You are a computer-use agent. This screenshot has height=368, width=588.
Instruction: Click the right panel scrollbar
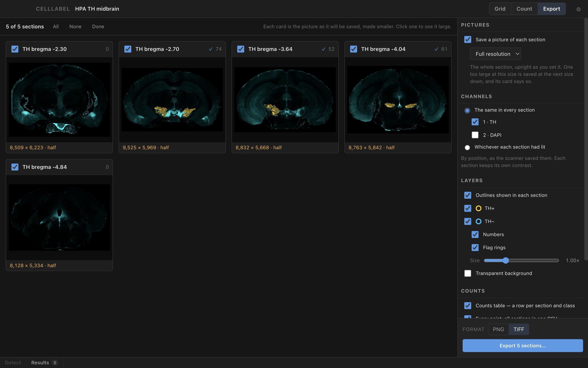click(586, 139)
